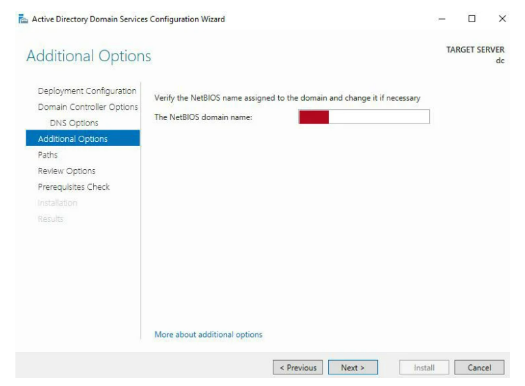
Task: Click the NetBIOS domain name field
Action: tap(364, 117)
